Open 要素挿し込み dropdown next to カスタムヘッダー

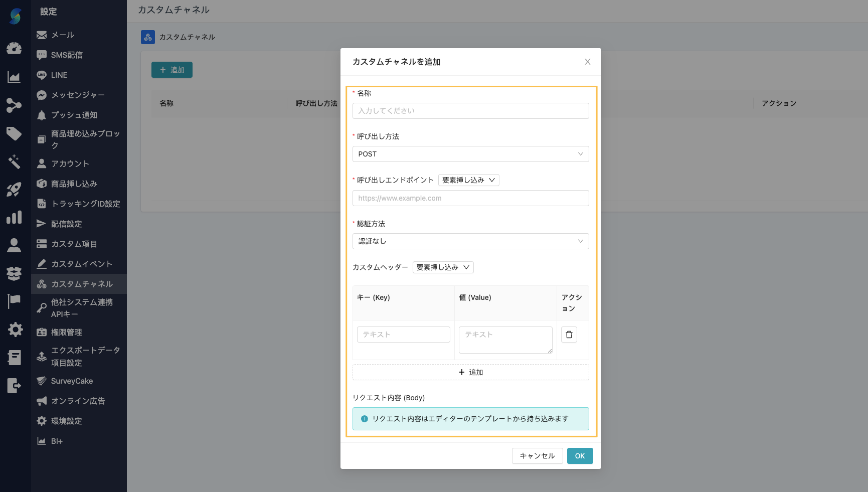[443, 267]
